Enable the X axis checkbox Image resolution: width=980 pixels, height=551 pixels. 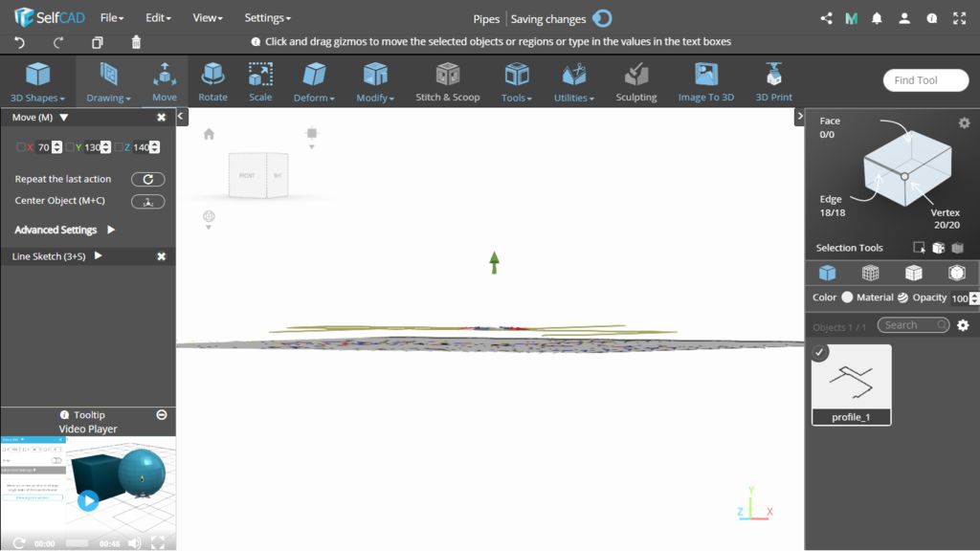(x=21, y=147)
